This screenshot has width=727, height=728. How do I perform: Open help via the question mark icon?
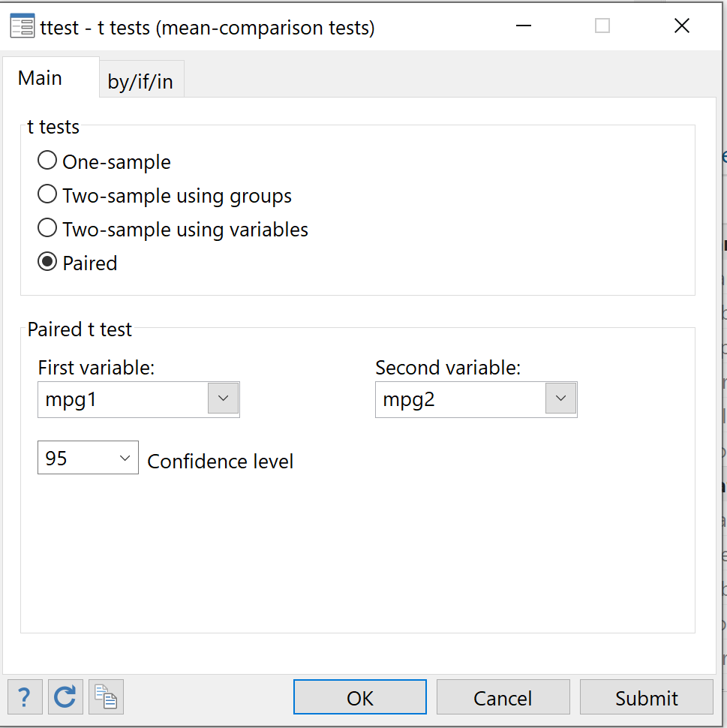point(25,697)
